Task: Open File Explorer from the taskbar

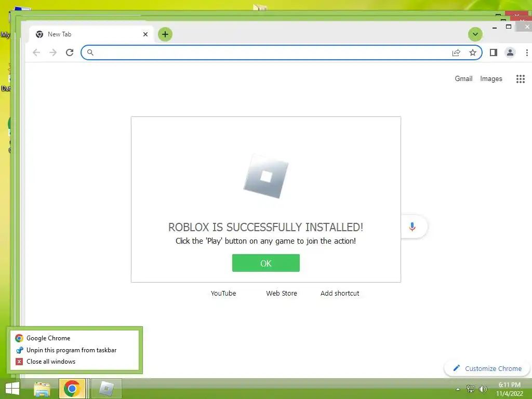Action: click(x=42, y=389)
